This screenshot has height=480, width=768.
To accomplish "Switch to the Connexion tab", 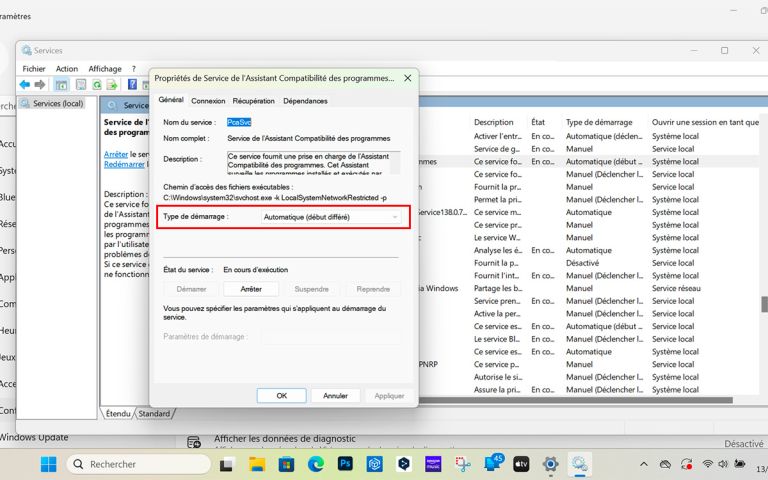I will [x=208, y=101].
